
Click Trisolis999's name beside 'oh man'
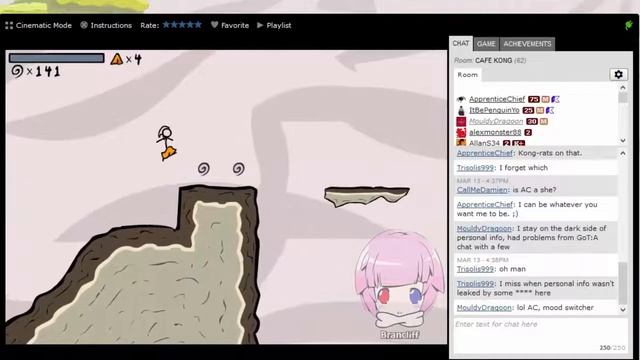tap(475, 269)
